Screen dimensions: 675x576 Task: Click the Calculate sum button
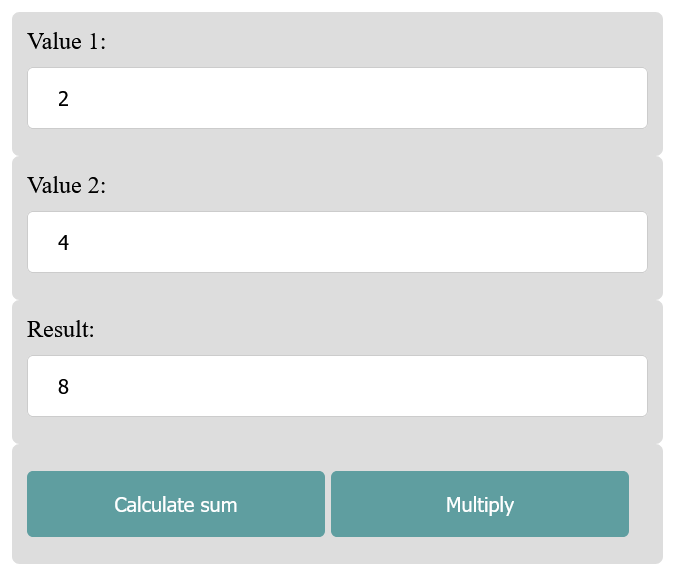[x=176, y=504]
